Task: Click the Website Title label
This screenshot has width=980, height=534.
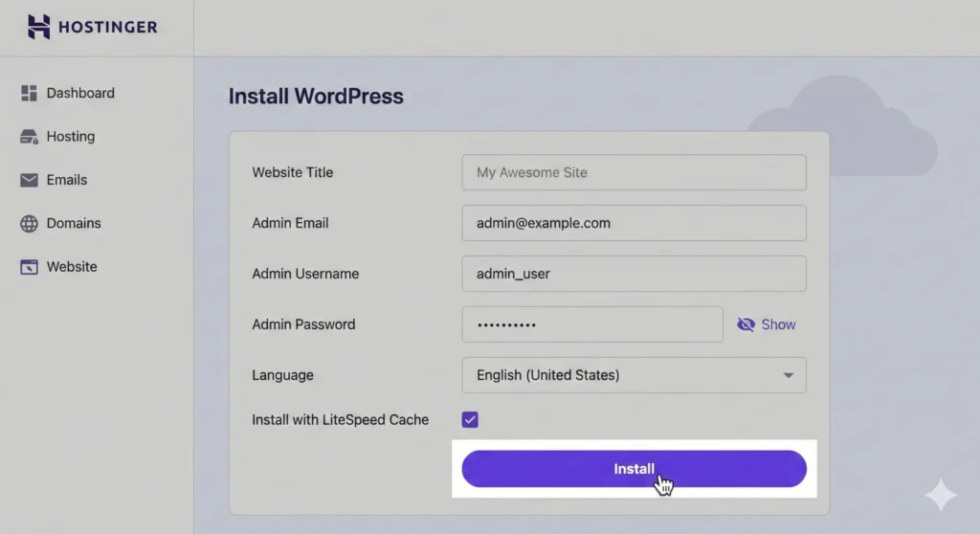Action: point(293,172)
